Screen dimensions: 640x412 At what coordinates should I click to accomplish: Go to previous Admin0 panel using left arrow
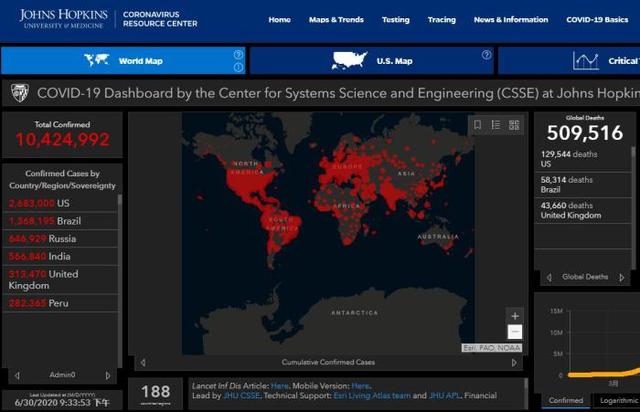[17, 375]
